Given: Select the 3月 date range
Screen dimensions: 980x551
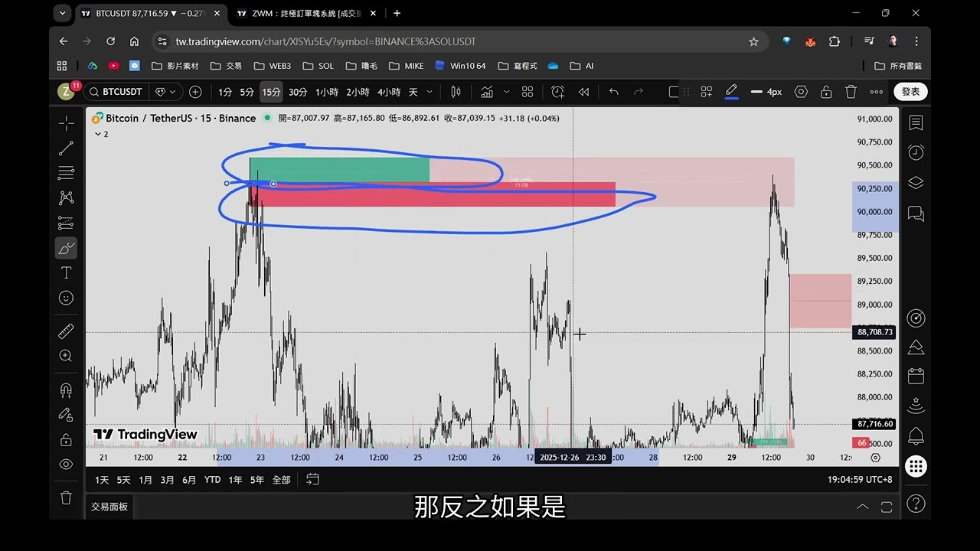Looking at the screenshot, I should tap(167, 480).
